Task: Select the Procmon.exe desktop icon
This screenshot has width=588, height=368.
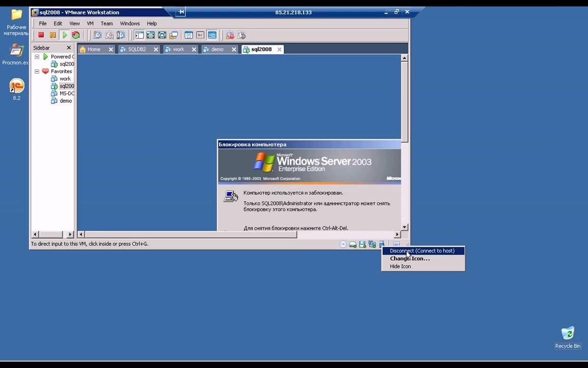Action: click(16, 55)
